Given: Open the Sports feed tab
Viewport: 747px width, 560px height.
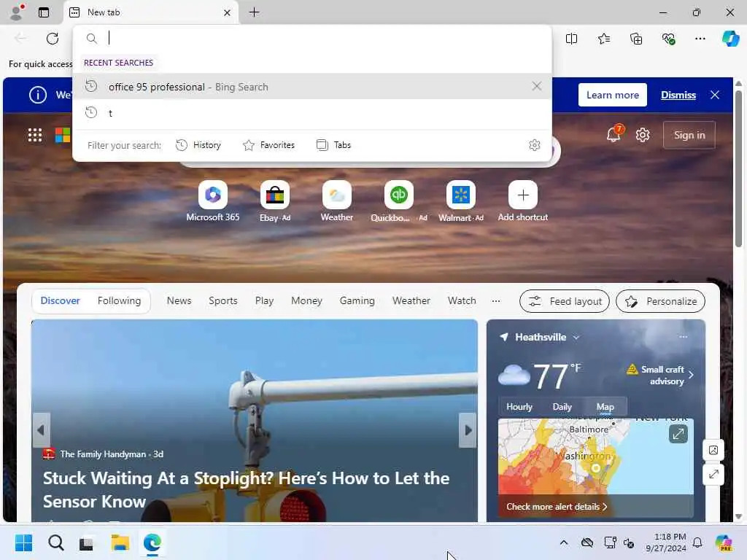Looking at the screenshot, I should [223, 300].
